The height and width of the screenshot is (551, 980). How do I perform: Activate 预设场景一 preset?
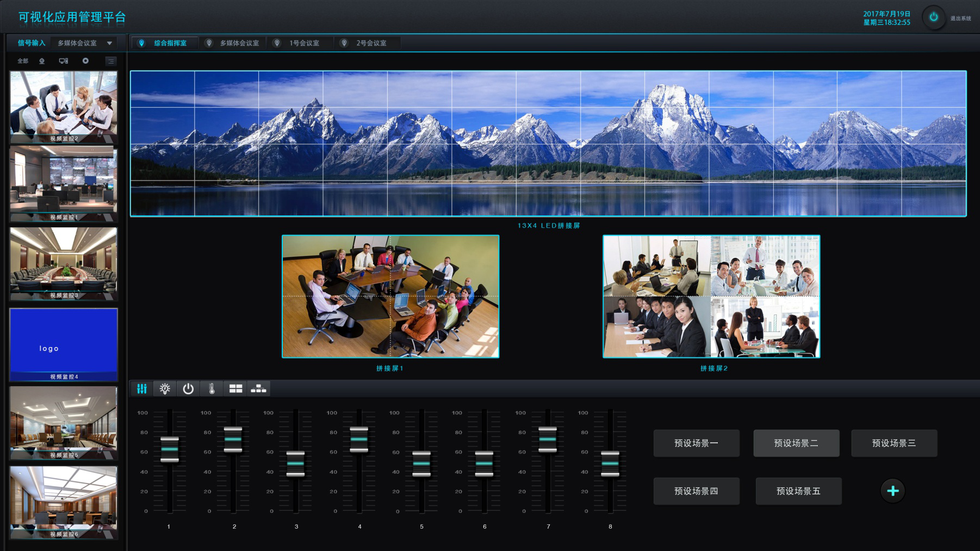696,443
